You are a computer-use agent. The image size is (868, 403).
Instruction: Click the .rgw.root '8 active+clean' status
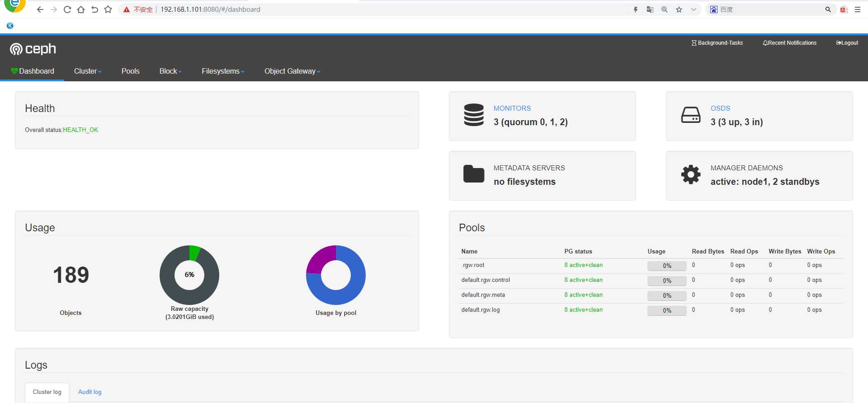coord(583,265)
